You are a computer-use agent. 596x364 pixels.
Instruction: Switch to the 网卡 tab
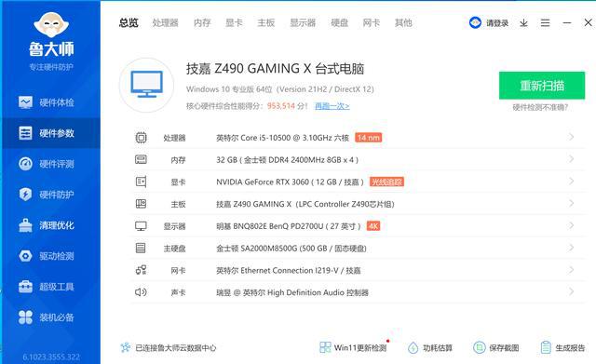[x=372, y=22]
